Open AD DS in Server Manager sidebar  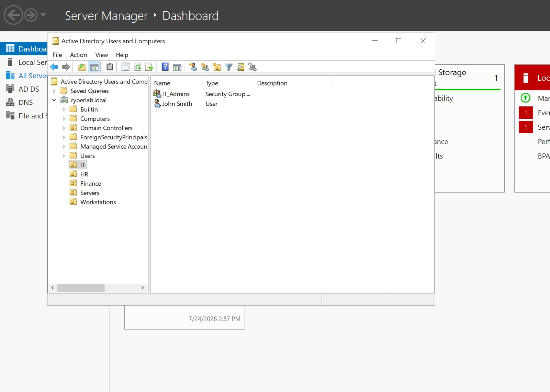pyautogui.click(x=24, y=89)
